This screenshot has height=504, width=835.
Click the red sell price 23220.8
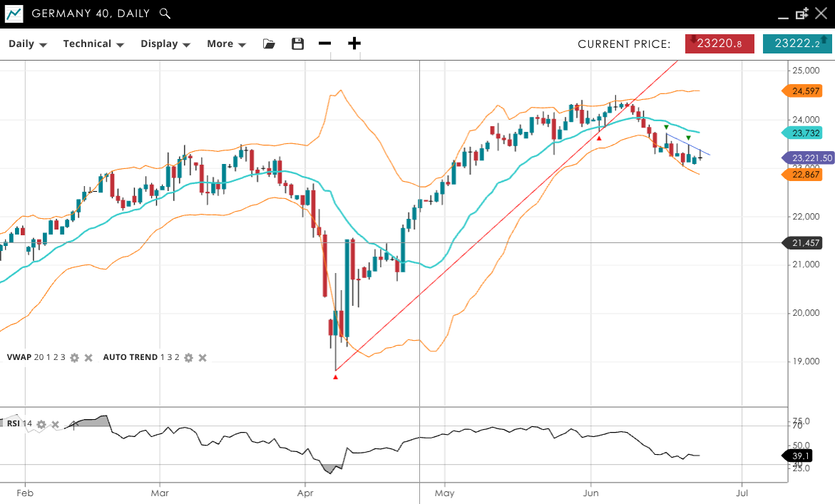click(x=720, y=43)
